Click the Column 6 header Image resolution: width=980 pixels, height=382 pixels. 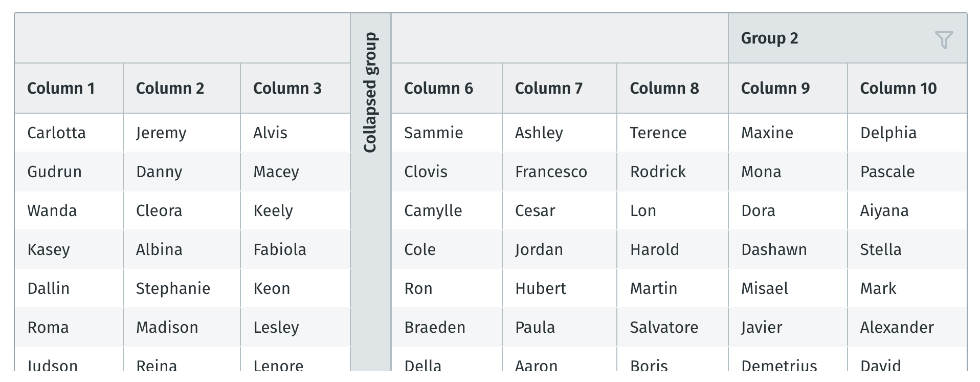(x=447, y=88)
